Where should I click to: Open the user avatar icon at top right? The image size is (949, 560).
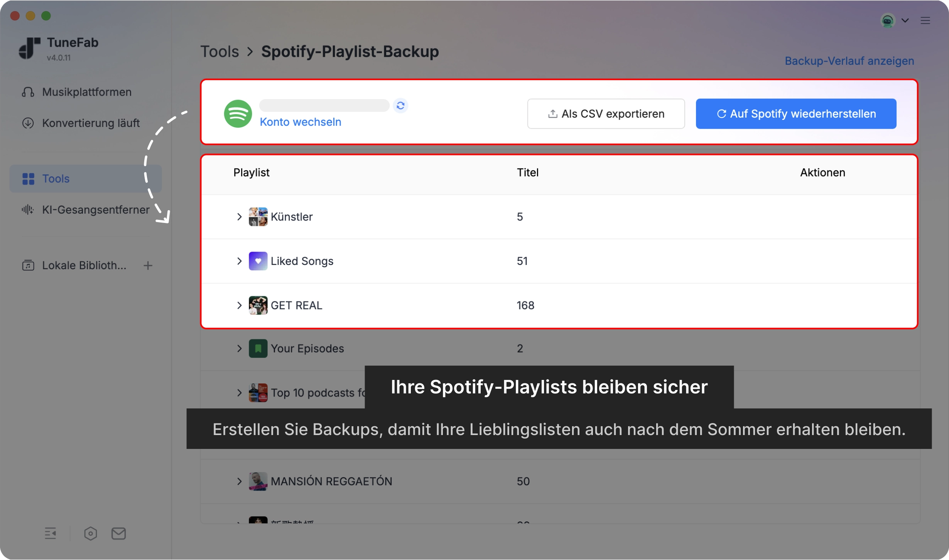[x=888, y=20]
